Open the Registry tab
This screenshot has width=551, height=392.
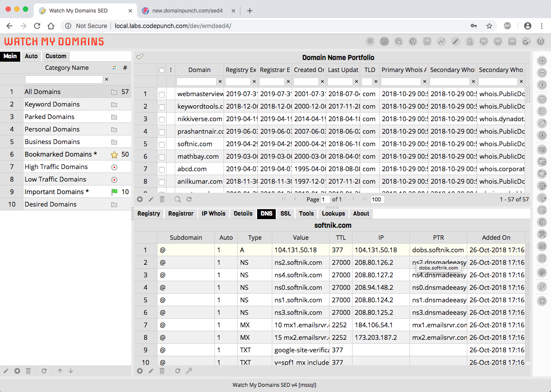pyautogui.click(x=149, y=213)
